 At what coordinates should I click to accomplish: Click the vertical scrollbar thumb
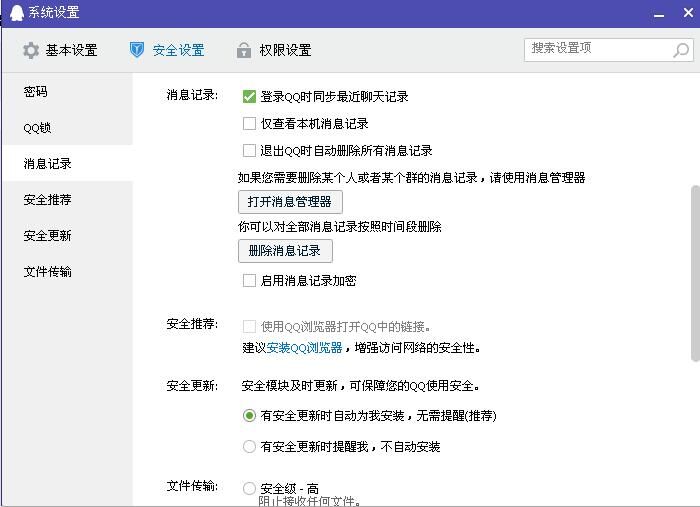pyautogui.click(x=695, y=273)
